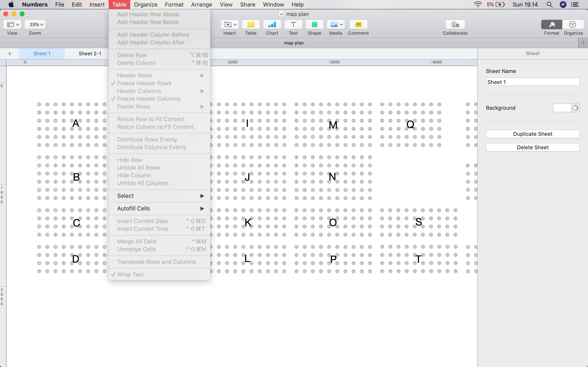The image size is (588, 367).
Task: Select the Text box tool
Action: click(x=293, y=24)
